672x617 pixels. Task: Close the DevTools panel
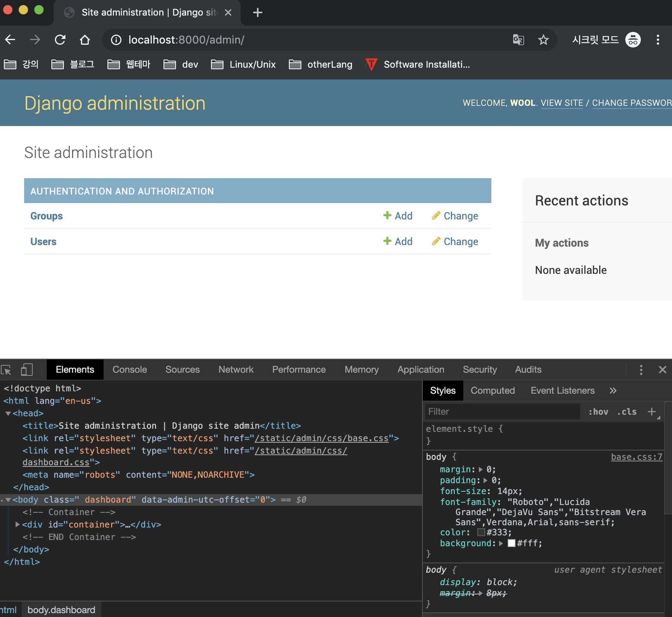[663, 370]
